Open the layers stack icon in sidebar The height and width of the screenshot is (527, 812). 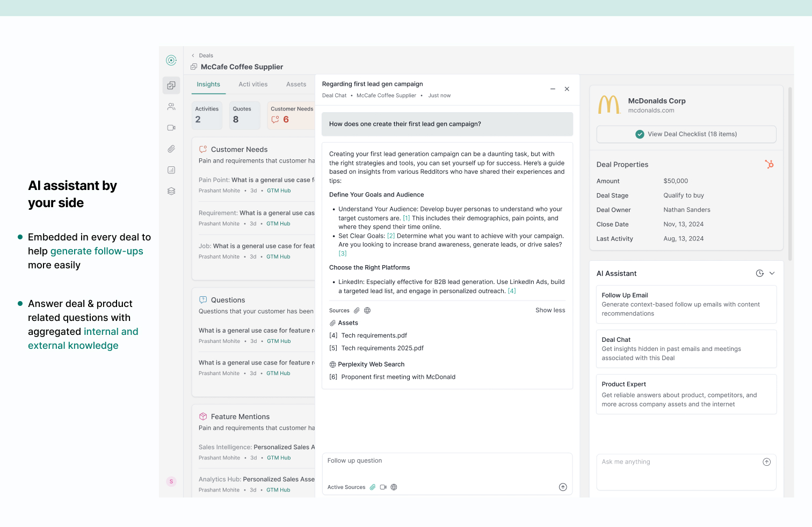tap(171, 191)
